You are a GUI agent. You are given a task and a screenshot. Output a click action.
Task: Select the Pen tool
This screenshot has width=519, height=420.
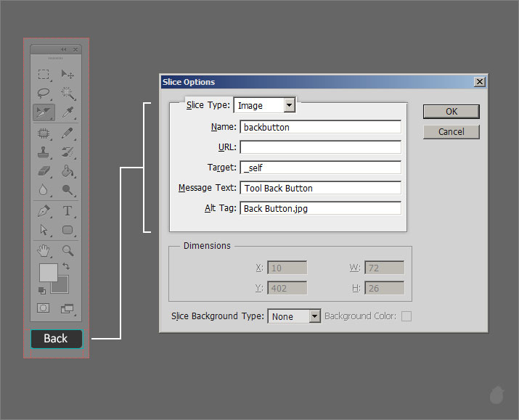[44, 211]
